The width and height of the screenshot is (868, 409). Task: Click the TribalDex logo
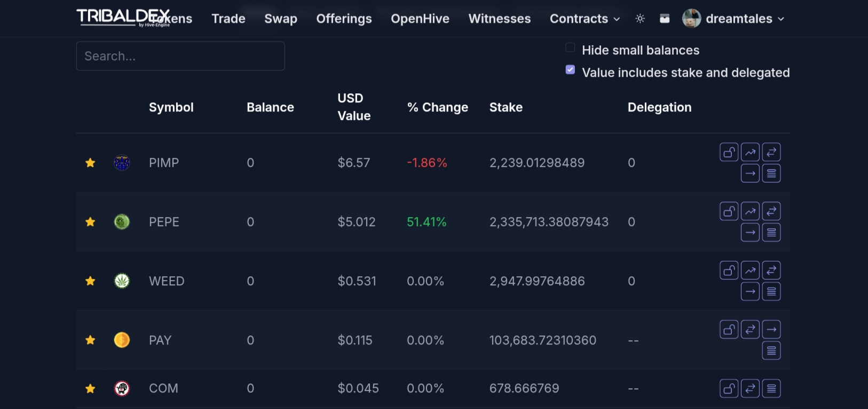(123, 17)
